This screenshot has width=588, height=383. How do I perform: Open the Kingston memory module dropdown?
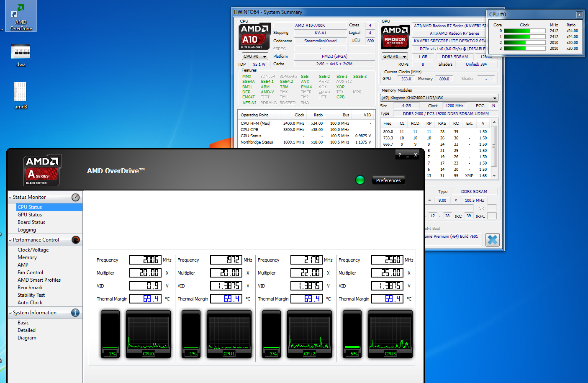tap(439, 98)
